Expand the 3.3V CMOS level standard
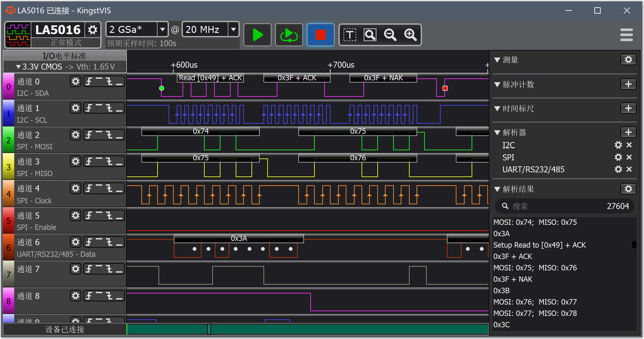This screenshot has height=339, width=644. click(x=65, y=67)
